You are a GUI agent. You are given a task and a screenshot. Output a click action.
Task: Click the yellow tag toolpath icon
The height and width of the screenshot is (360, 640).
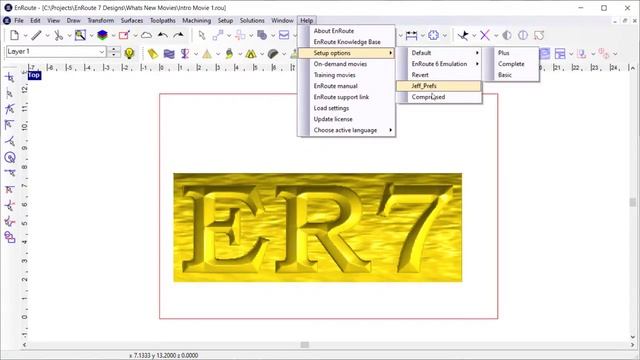[x=153, y=53]
